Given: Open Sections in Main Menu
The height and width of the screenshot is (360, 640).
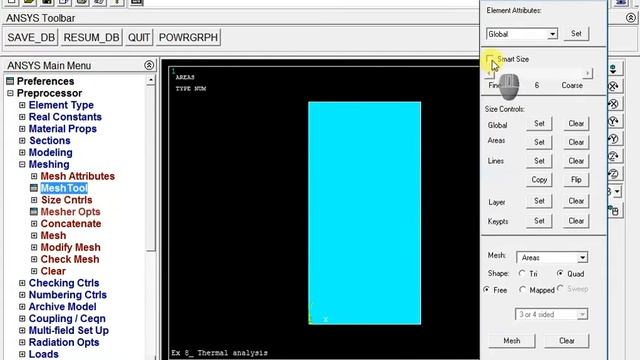Looking at the screenshot, I should [x=50, y=141].
